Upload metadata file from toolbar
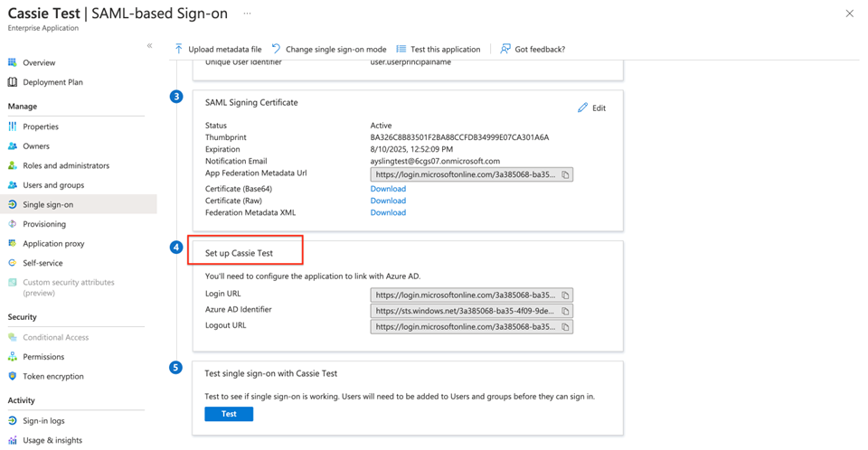The height and width of the screenshot is (450, 868). tap(217, 49)
